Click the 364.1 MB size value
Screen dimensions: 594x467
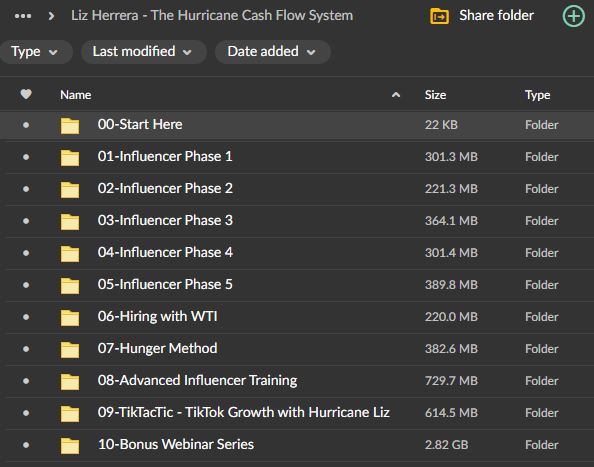pos(451,221)
